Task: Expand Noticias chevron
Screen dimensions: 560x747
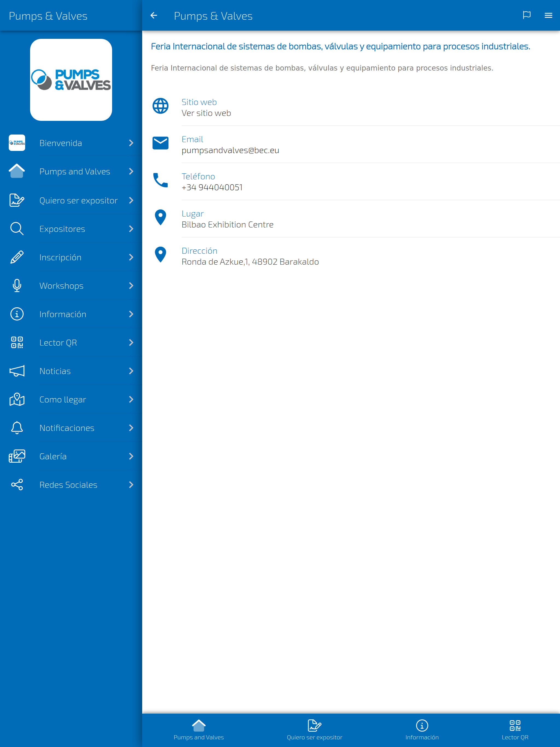Action: (131, 371)
